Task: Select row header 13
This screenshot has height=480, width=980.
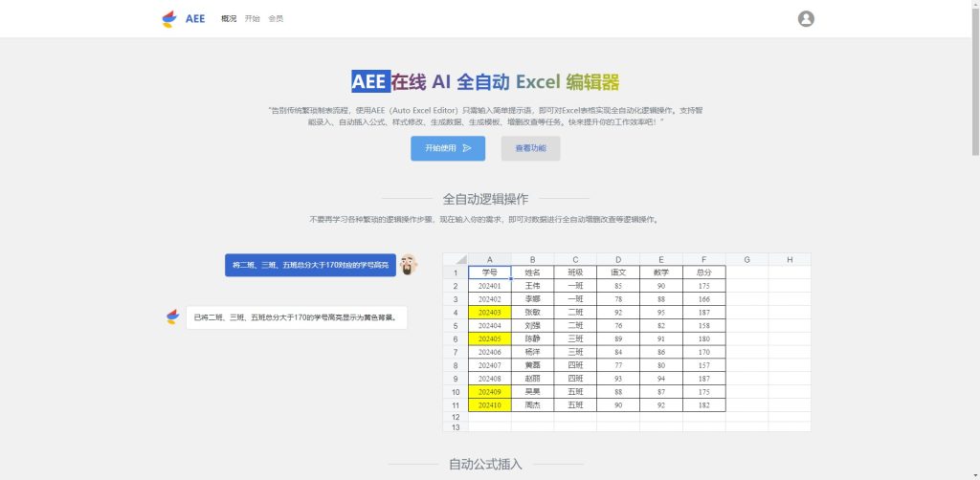Action: point(455,427)
